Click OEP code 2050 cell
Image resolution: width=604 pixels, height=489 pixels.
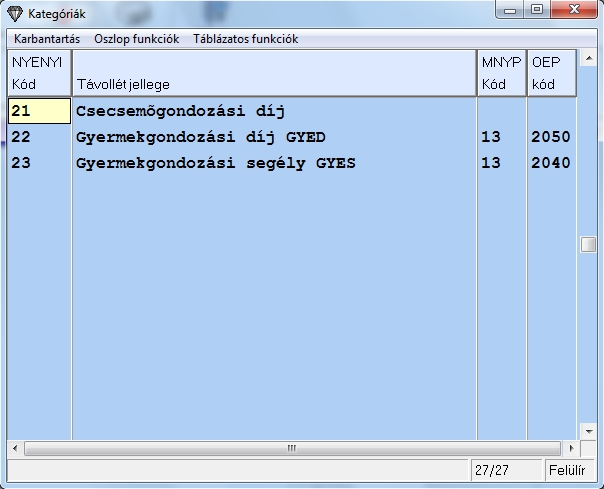point(551,137)
